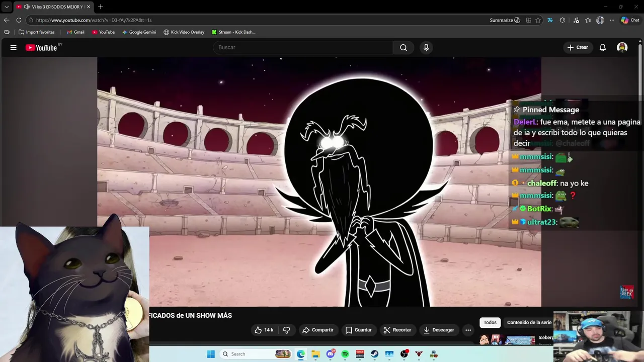This screenshot has height=362, width=644.
Task: Open the Copilot Chat button
Action: 630,20
